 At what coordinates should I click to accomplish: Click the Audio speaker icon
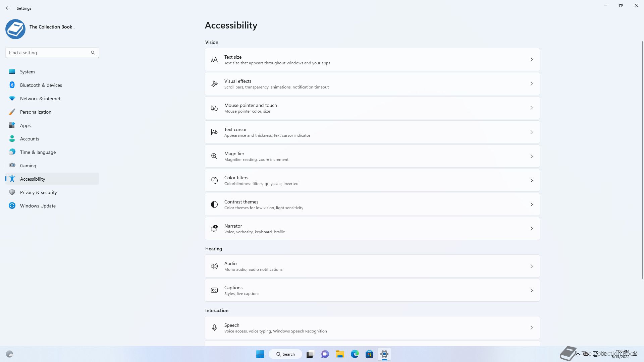tap(214, 266)
